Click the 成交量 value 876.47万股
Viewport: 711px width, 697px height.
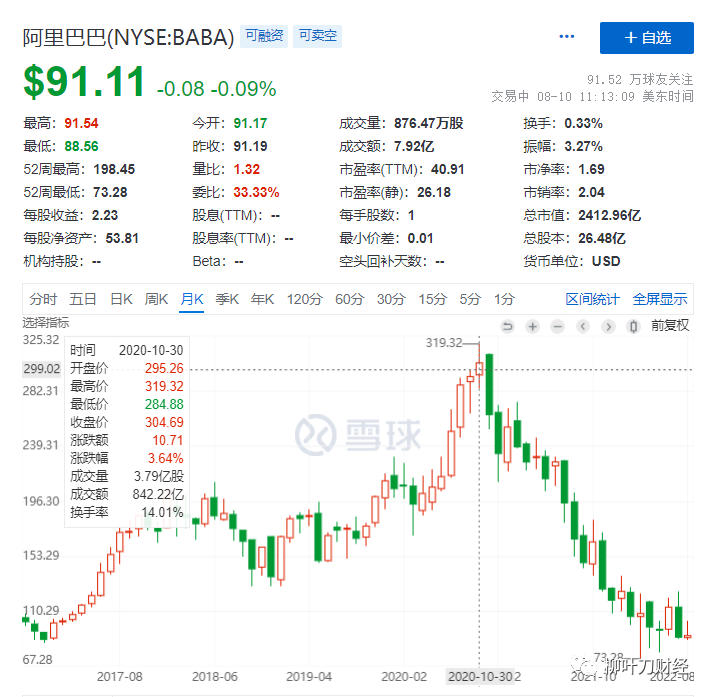[x=429, y=123]
